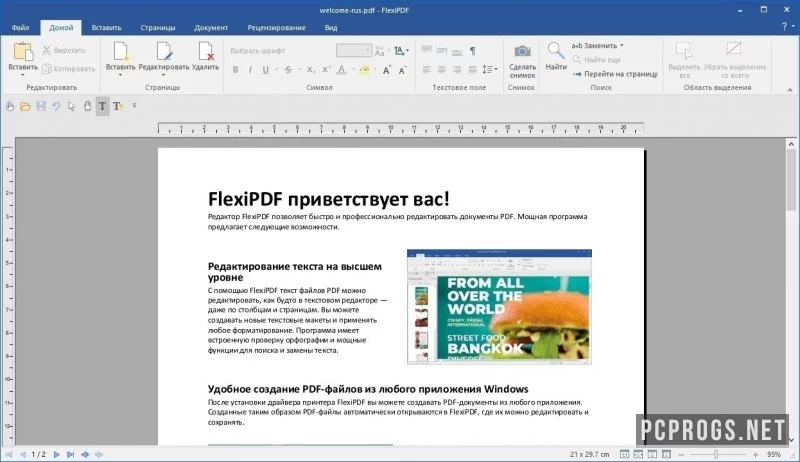This screenshot has height=462, width=800.
Task: Click the zoom in plus button
Action: [756, 454]
